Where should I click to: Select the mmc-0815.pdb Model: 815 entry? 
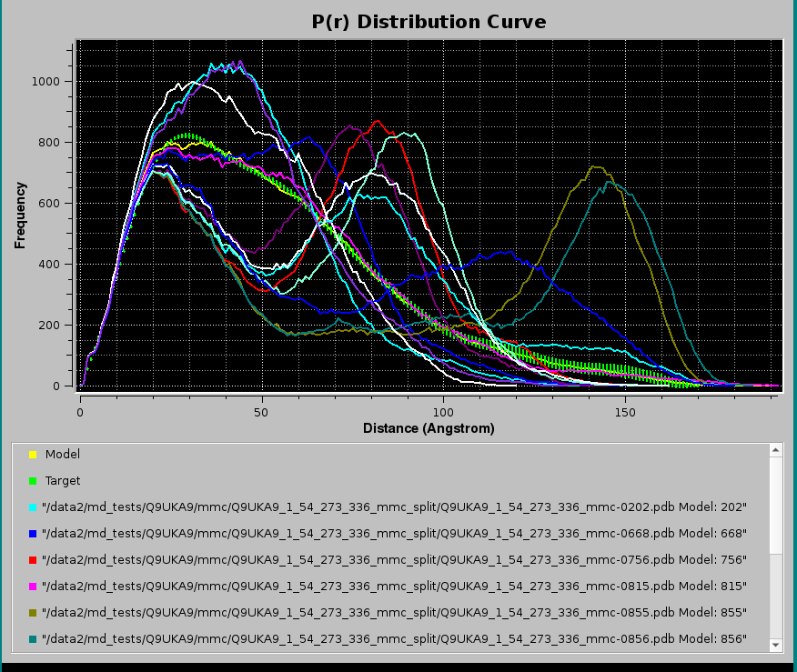tap(396, 587)
